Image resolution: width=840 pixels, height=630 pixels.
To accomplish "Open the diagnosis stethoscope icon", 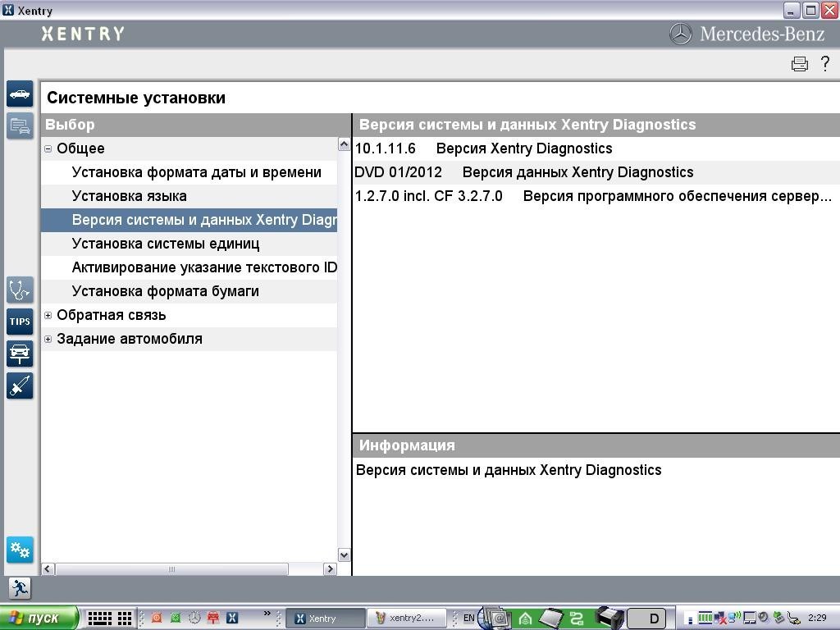I will pos(20,290).
